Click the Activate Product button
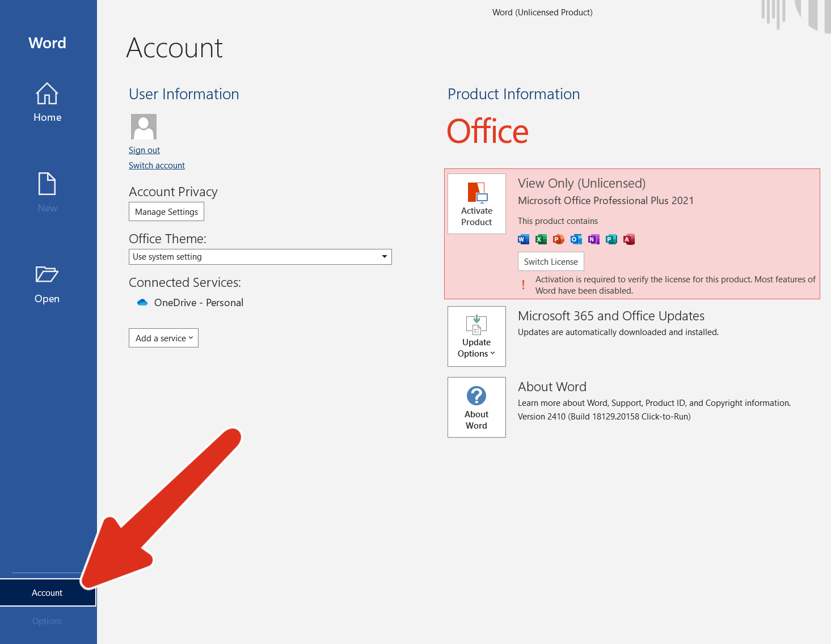The height and width of the screenshot is (644, 831). point(476,204)
